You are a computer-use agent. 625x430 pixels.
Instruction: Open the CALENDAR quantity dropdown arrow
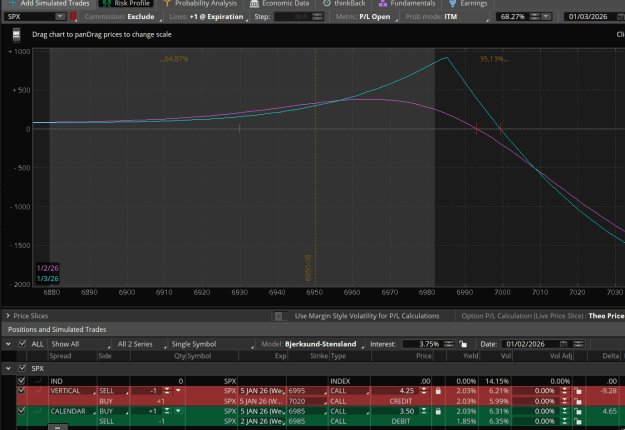coord(178,411)
